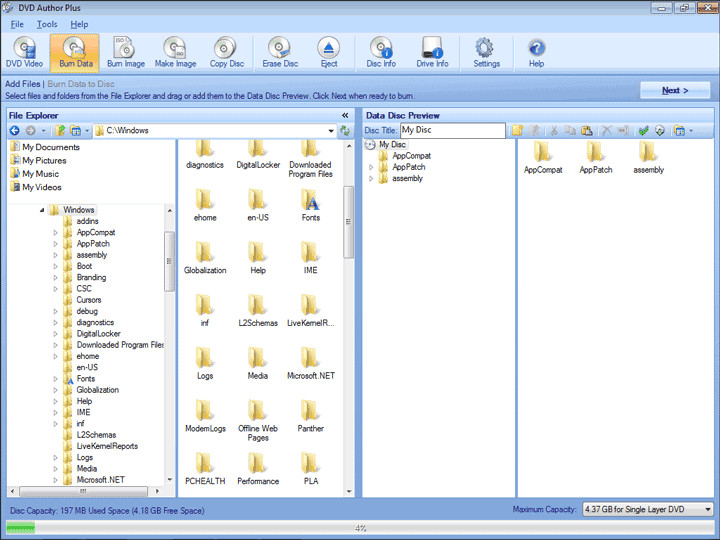
Task: Open the Help toolbar icon
Action: click(536, 53)
